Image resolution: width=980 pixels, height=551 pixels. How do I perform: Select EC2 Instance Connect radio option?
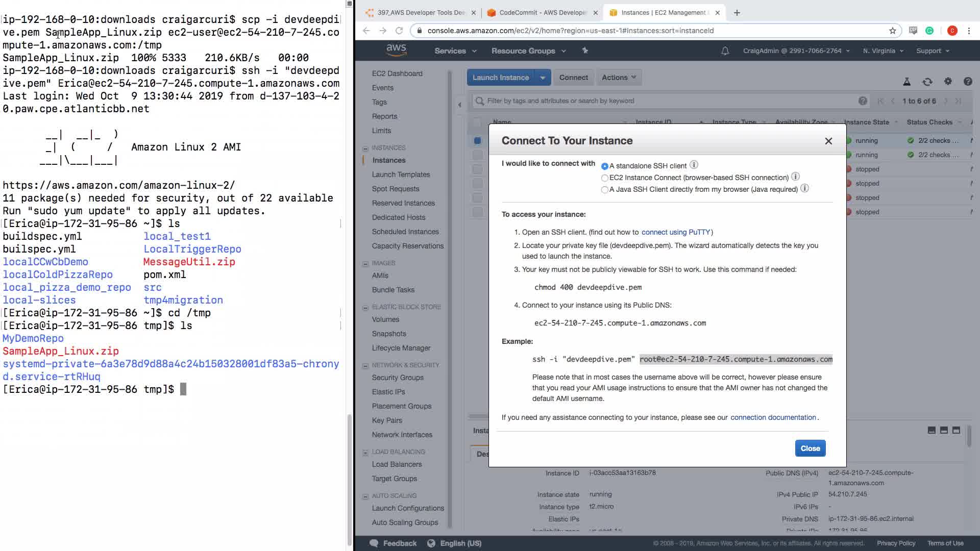605,178
